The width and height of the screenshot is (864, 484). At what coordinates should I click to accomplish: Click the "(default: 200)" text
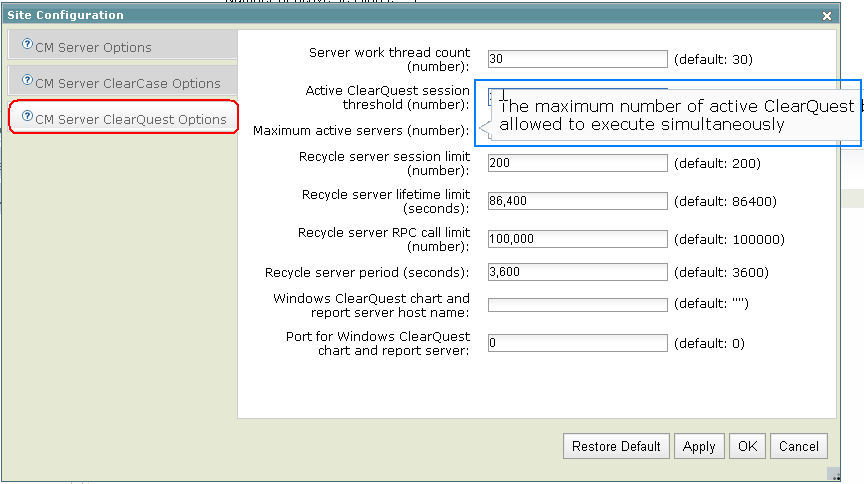[717, 164]
